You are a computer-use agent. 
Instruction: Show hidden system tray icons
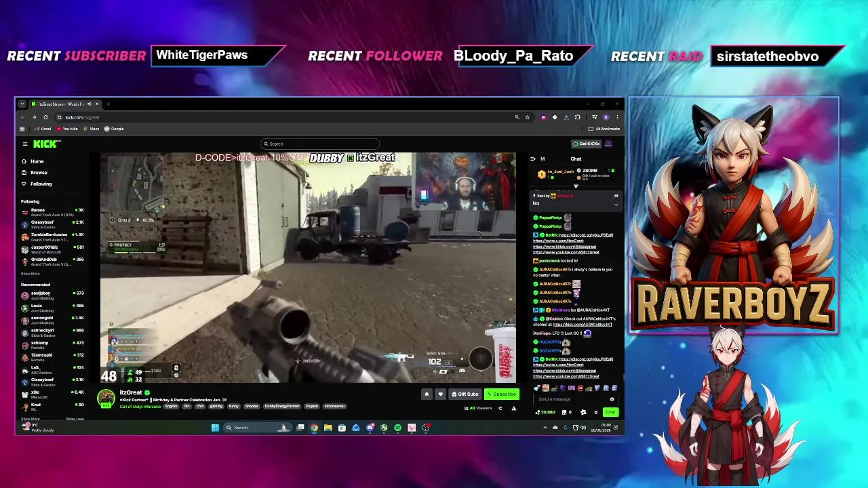pyautogui.click(x=545, y=428)
